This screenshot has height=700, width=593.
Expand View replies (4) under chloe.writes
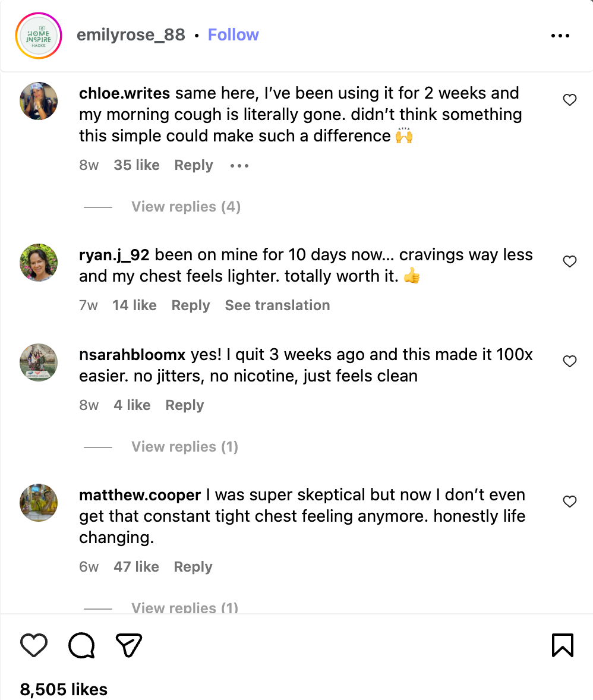click(x=186, y=207)
